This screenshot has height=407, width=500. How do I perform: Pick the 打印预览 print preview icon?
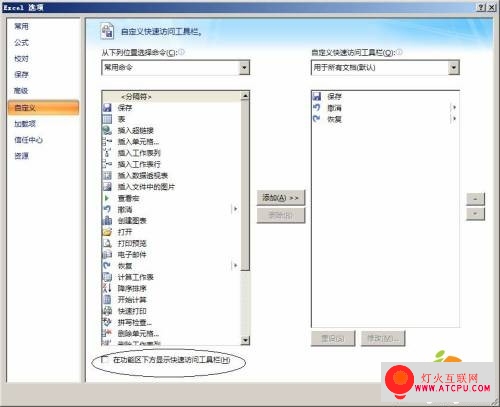pyautogui.click(x=107, y=243)
